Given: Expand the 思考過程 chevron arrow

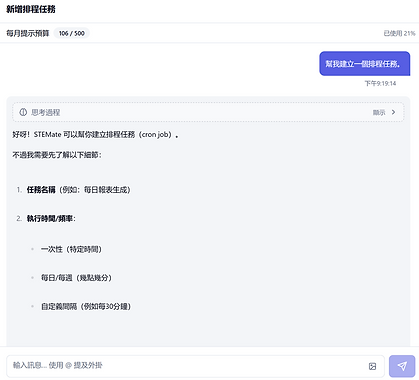Looking at the screenshot, I should [394, 112].
